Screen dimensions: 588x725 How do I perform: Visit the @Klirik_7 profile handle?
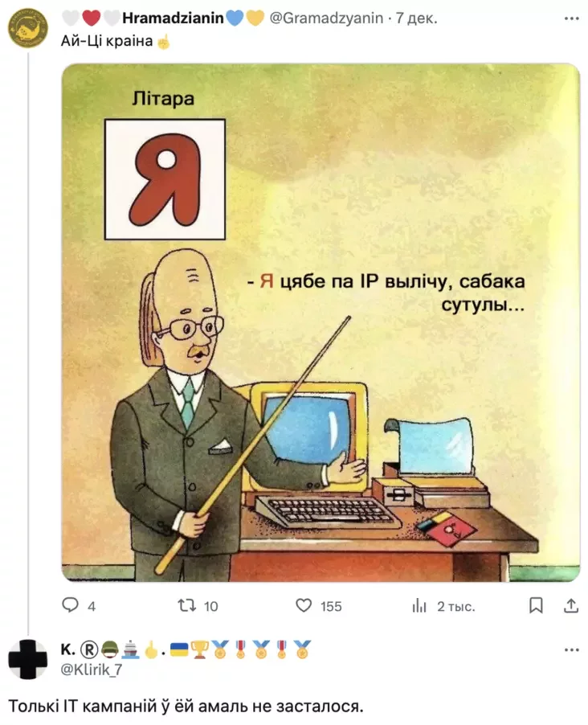click(91, 669)
